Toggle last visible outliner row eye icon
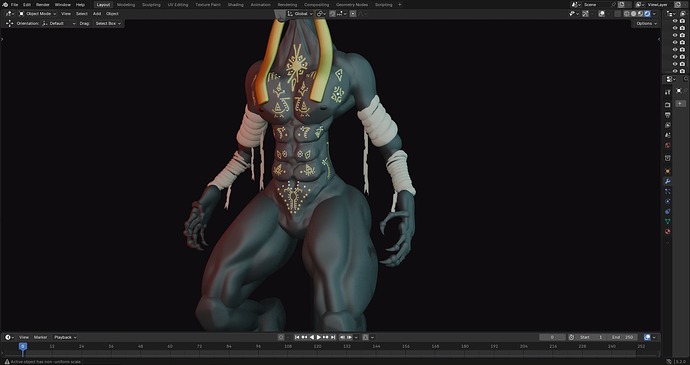 click(x=675, y=70)
